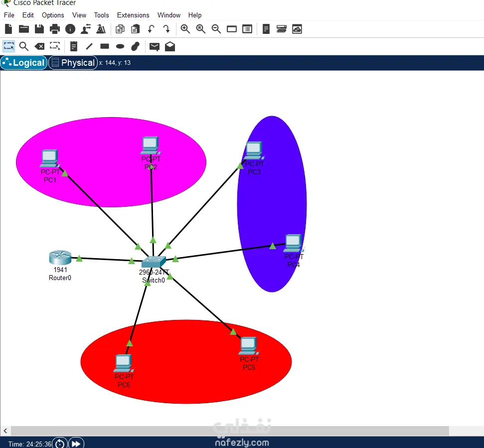Select the PC5 computer
The height and width of the screenshot is (448, 484).
coord(249,346)
